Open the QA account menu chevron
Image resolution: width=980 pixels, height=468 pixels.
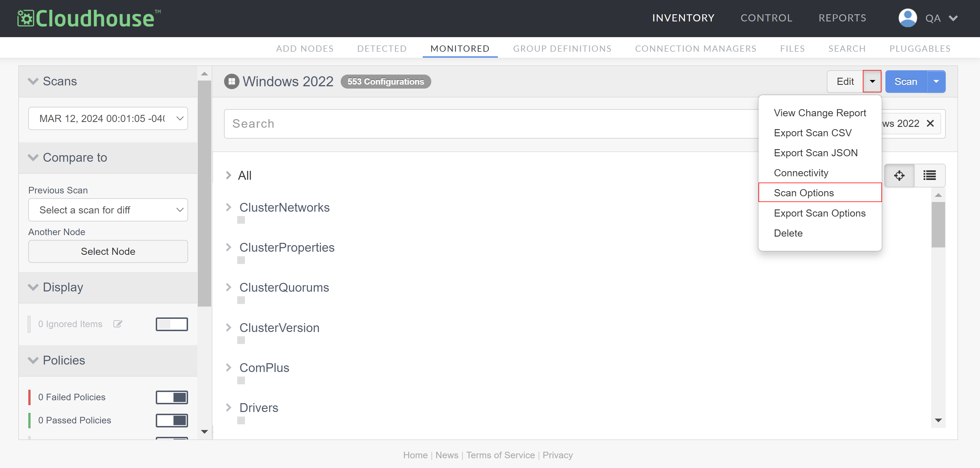click(x=953, y=18)
